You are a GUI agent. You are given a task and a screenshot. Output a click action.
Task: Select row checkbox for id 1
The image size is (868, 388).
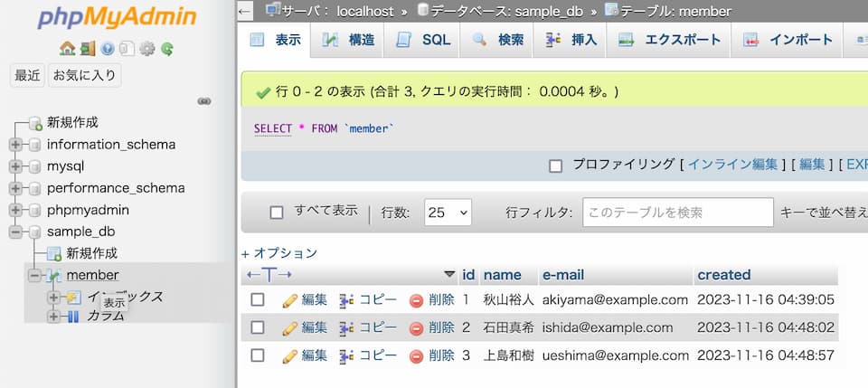coord(258,299)
